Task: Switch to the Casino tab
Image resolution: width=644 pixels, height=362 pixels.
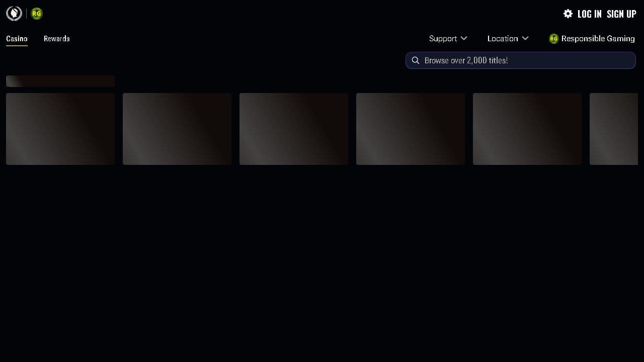Action: 17,39
